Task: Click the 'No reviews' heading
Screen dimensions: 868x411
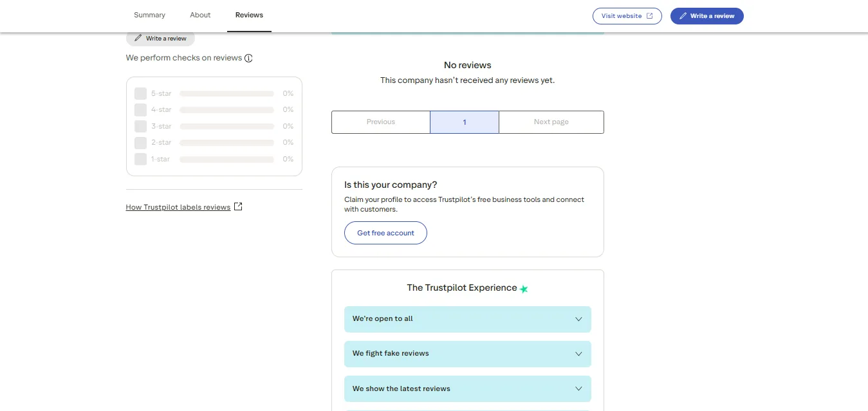Action: (x=468, y=65)
